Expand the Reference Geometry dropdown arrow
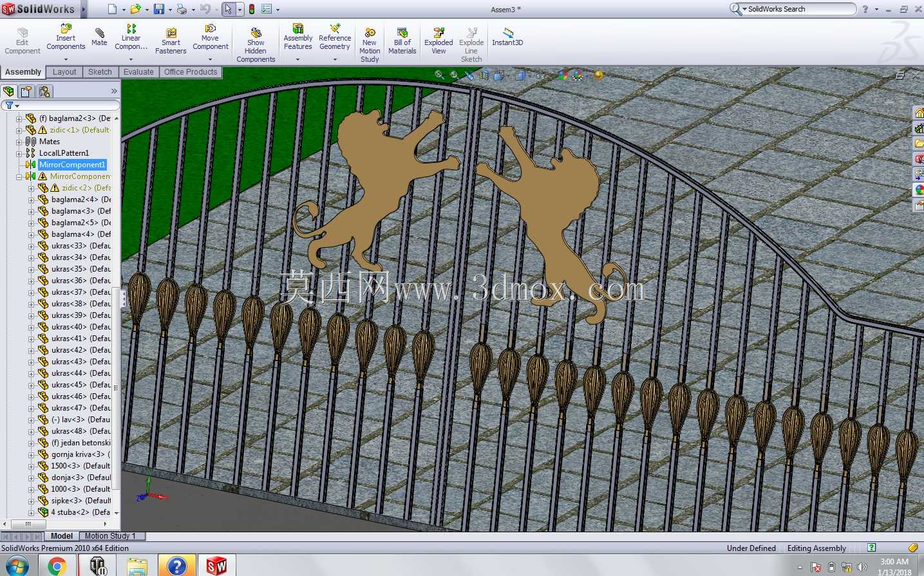Viewport: 924px width, 576px height. (335, 59)
